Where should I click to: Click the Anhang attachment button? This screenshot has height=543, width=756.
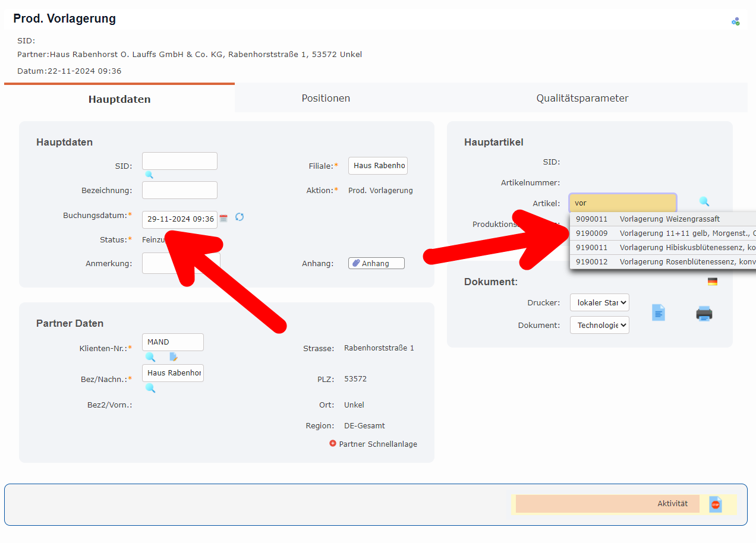pyautogui.click(x=376, y=263)
